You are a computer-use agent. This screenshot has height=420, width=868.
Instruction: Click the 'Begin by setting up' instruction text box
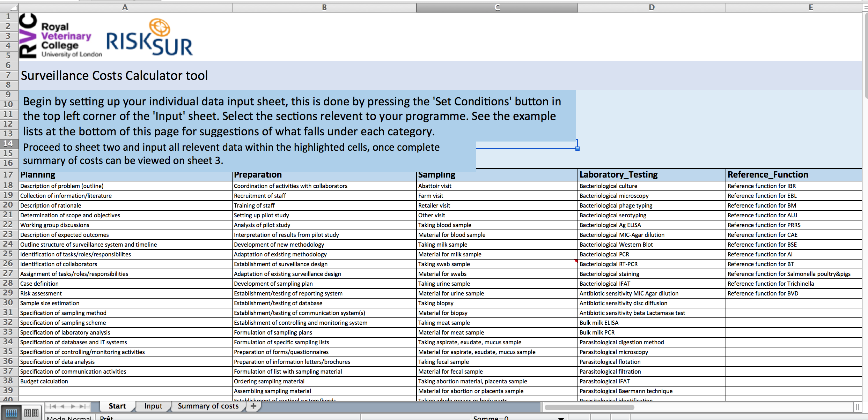coord(297,116)
